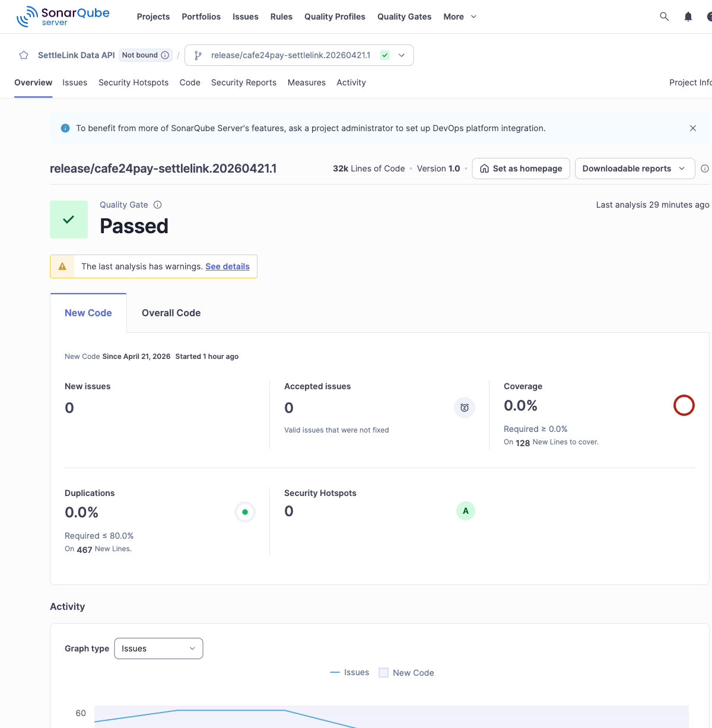Click the SonarQube server logo
Screen dimensions: 712x728
pyautogui.click(x=63, y=17)
